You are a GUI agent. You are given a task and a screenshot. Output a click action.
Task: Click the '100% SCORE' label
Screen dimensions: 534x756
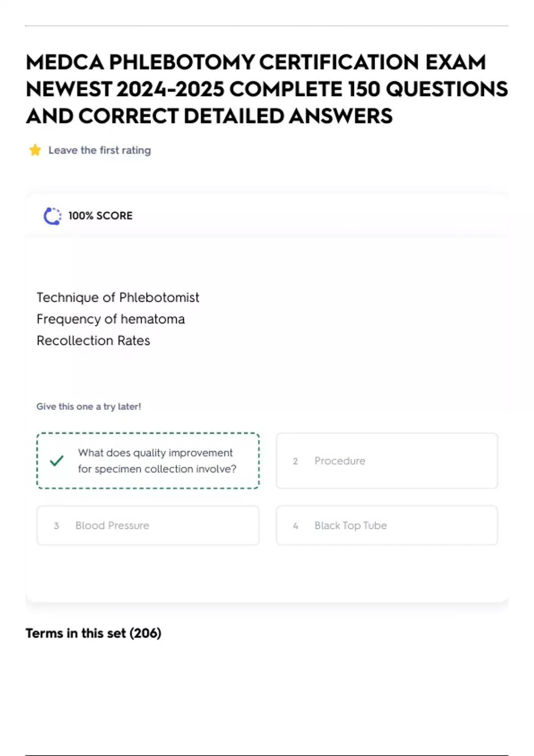101,216
